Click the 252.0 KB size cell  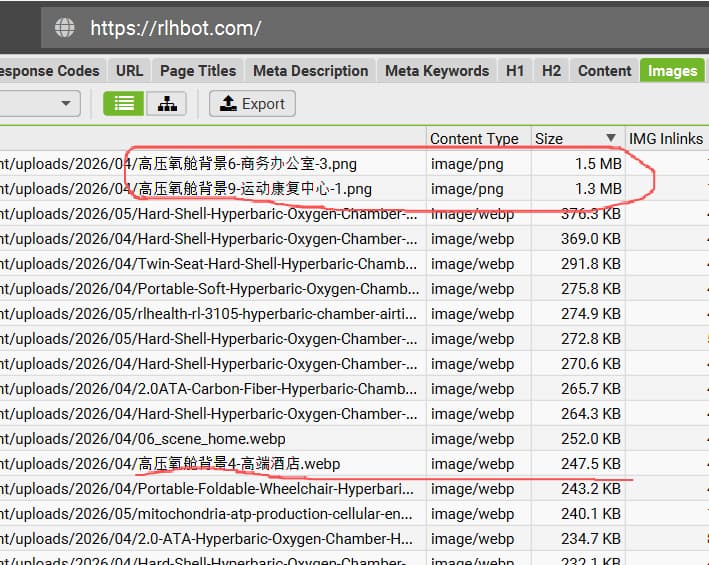tap(578, 438)
